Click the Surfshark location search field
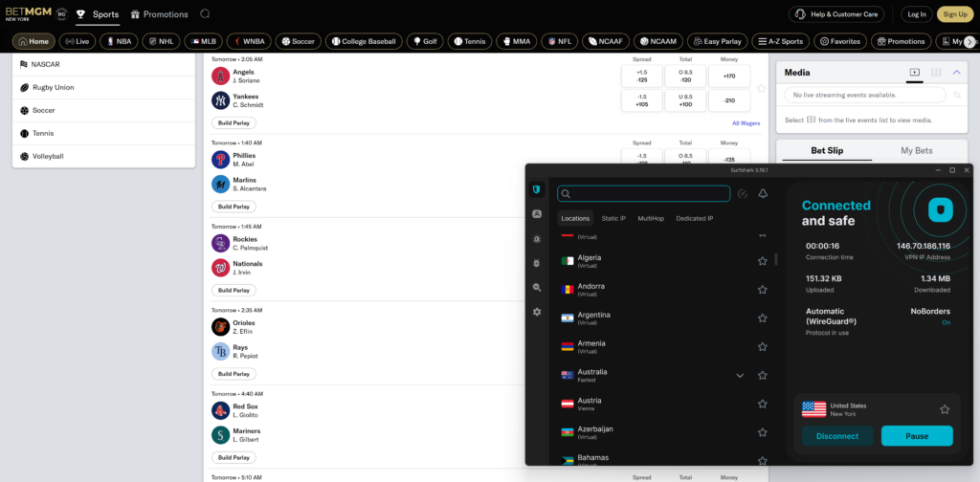The width and height of the screenshot is (980, 482). (x=644, y=193)
